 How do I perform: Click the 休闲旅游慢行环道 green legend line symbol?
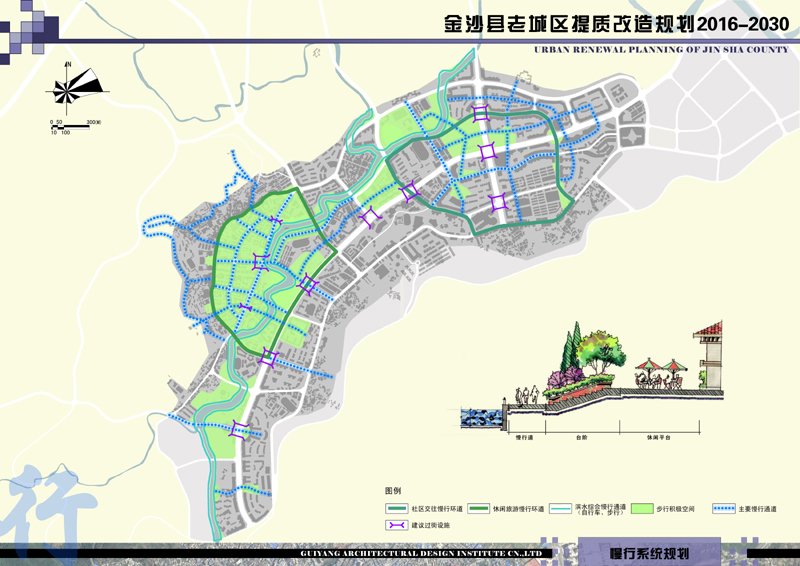pyautogui.click(x=476, y=509)
